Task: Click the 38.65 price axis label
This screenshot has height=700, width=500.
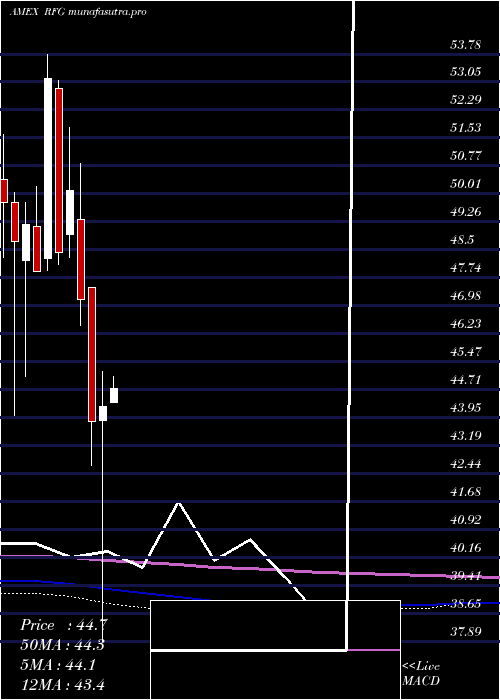Action: [466, 604]
